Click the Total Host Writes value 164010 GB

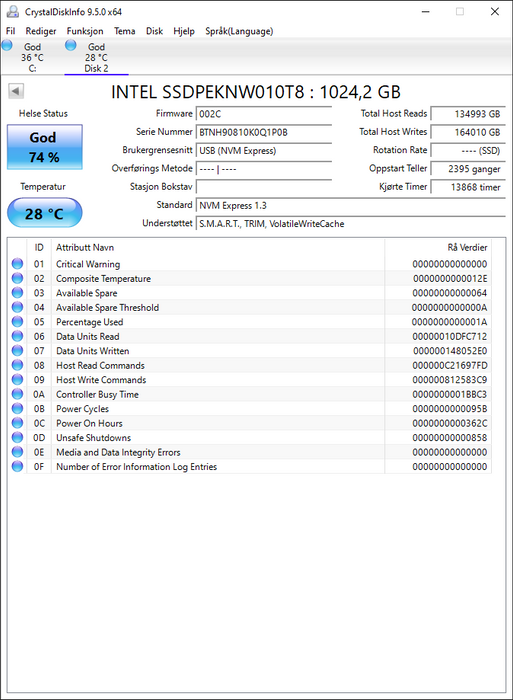tap(468, 132)
